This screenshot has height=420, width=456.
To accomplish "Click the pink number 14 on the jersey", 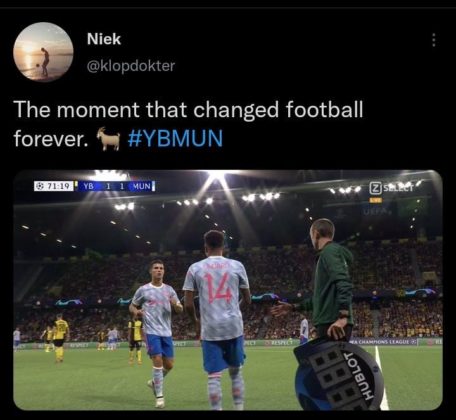I will pos(218,287).
